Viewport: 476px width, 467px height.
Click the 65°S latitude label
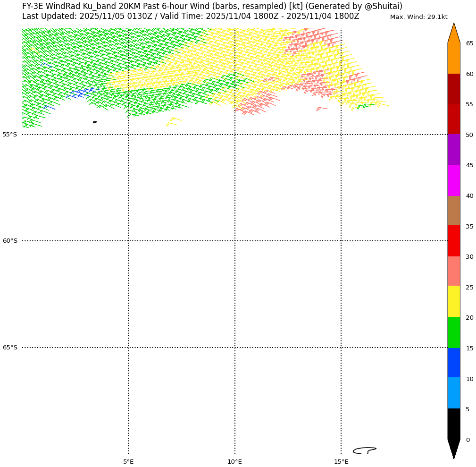(9, 348)
